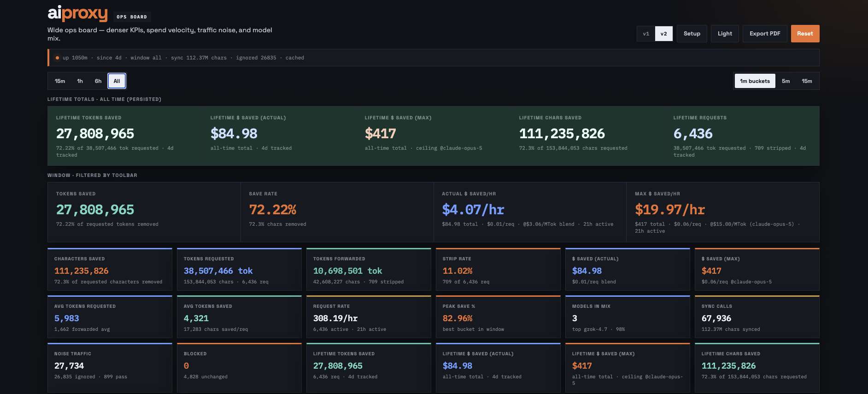Choose the 1m buckets granularity
The image size is (868, 394).
[755, 81]
